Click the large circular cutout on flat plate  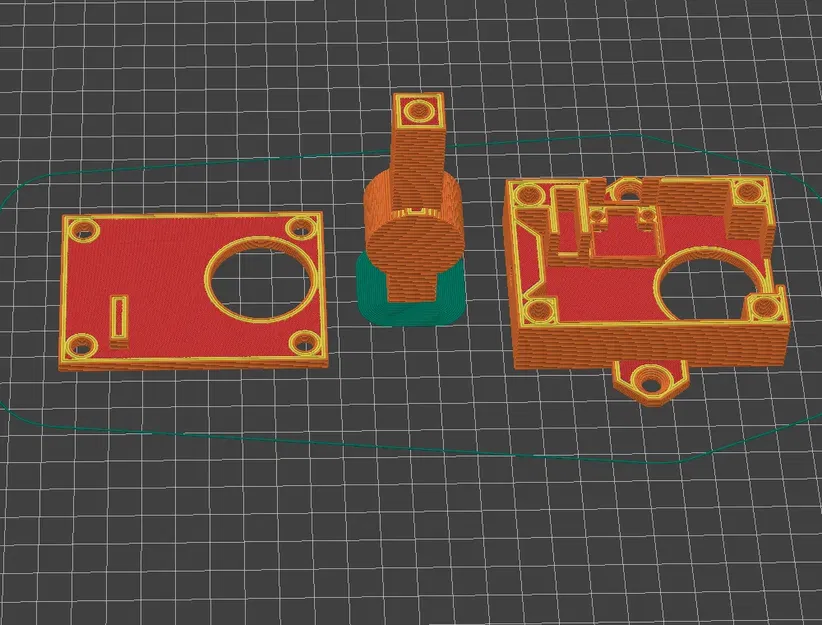[262, 281]
